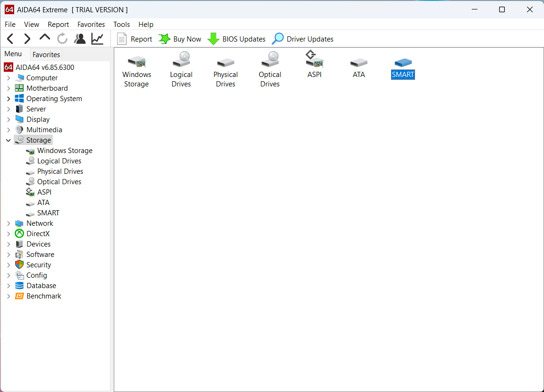Image resolution: width=544 pixels, height=392 pixels.
Task: Expand the Benchmark category
Action: click(x=9, y=296)
